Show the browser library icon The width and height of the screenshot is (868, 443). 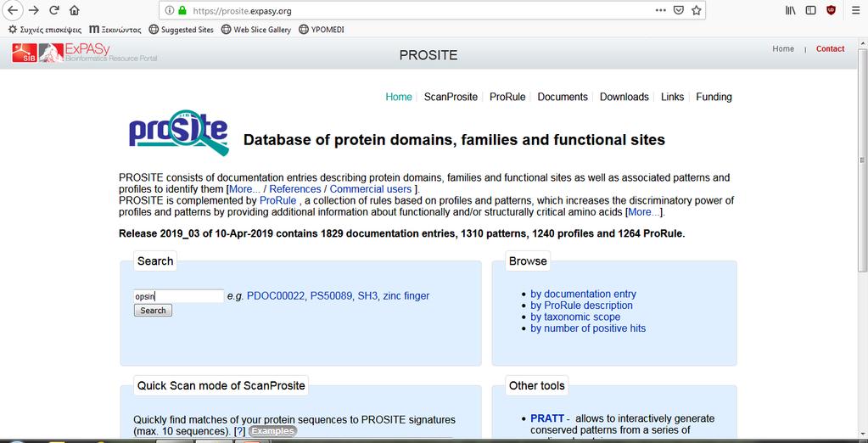[791, 10]
